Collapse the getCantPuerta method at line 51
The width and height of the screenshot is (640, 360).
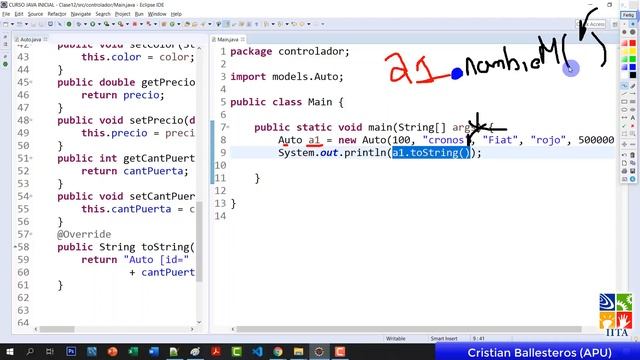click(x=31, y=158)
